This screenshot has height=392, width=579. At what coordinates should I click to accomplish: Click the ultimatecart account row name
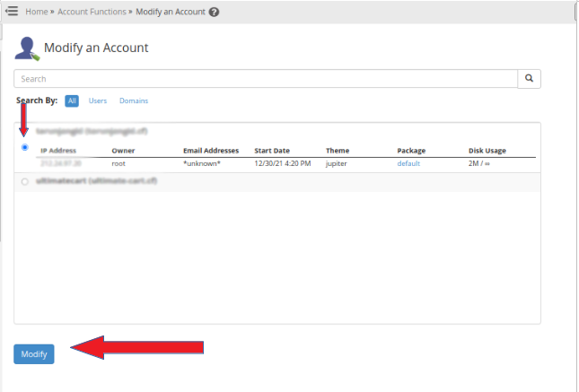click(x=97, y=181)
